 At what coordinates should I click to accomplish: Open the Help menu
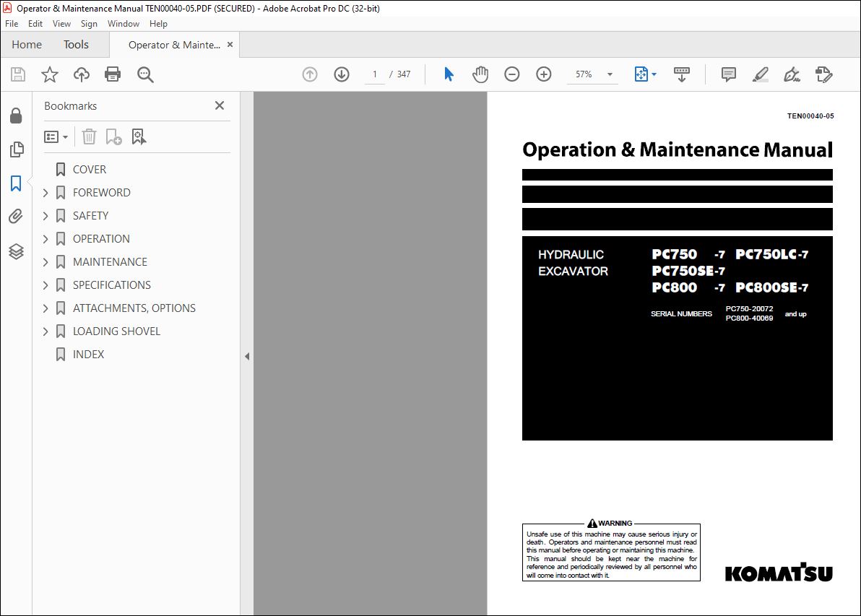pyautogui.click(x=158, y=24)
